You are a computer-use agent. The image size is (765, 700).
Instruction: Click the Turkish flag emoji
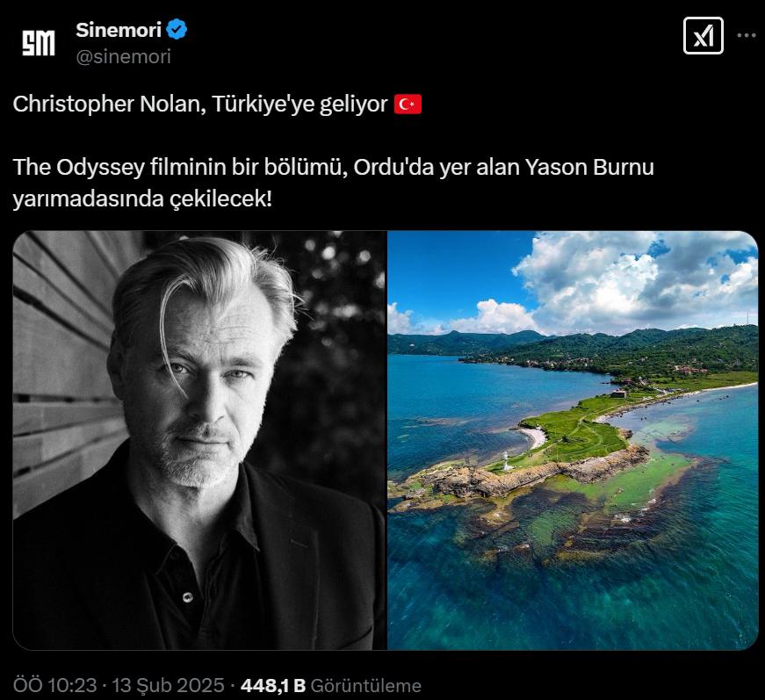pos(408,105)
